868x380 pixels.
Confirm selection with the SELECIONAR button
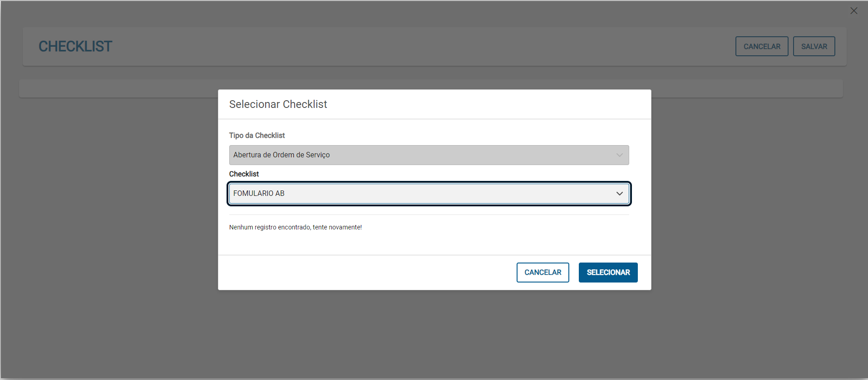608,273
